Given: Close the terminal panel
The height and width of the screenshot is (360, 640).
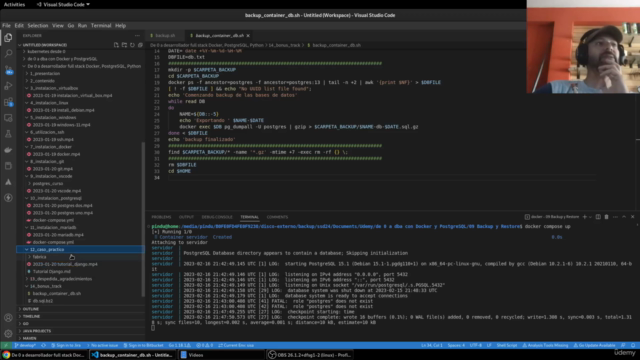Looking at the screenshot, I should coord(633,217).
